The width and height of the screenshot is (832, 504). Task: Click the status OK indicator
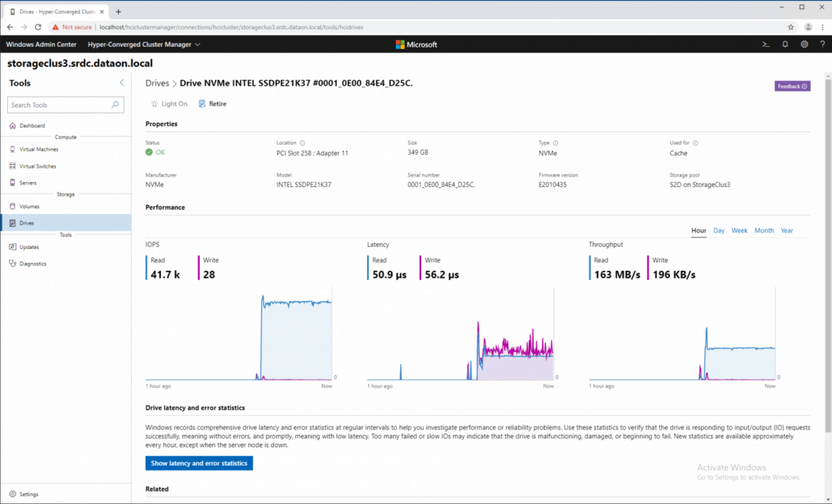pyautogui.click(x=155, y=152)
